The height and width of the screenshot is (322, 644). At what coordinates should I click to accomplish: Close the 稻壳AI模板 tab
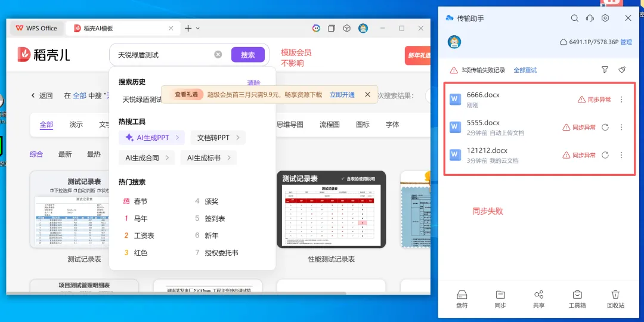pyautogui.click(x=171, y=29)
